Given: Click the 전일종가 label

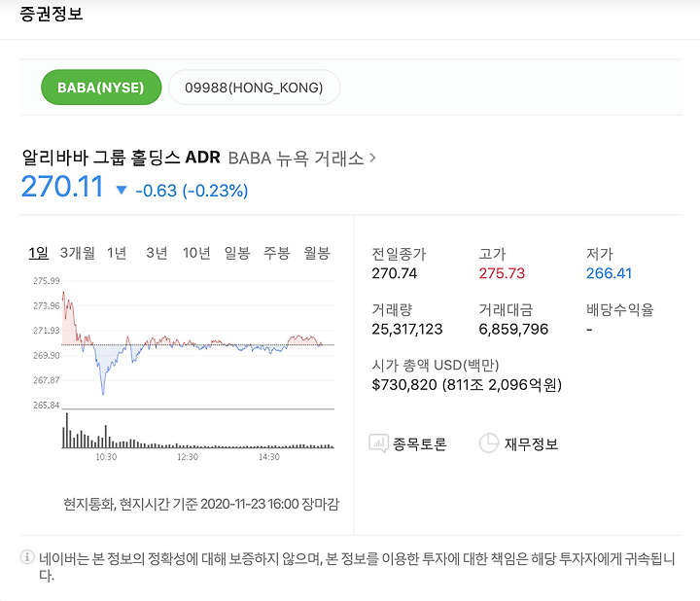Looking at the screenshot, I should click(400, 254).
